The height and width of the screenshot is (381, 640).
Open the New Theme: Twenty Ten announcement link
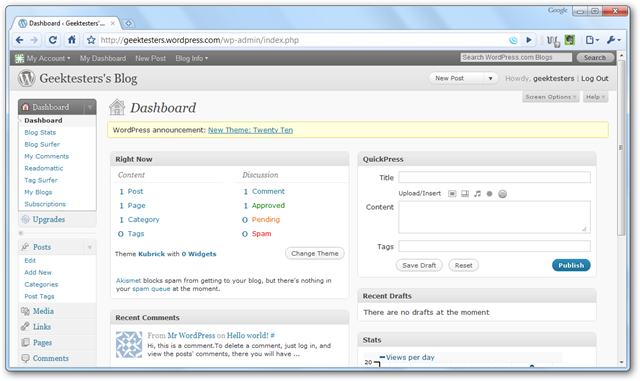coord(251,130)
